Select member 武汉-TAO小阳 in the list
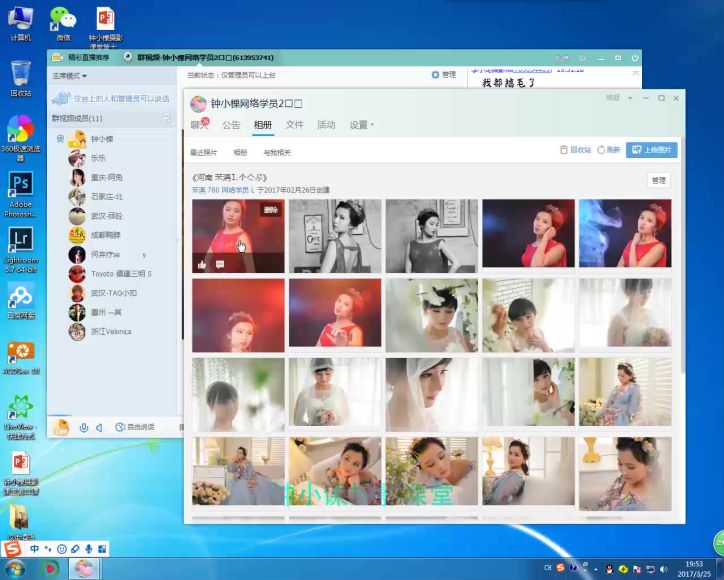724x580 pixels. (x=112, y=293)
